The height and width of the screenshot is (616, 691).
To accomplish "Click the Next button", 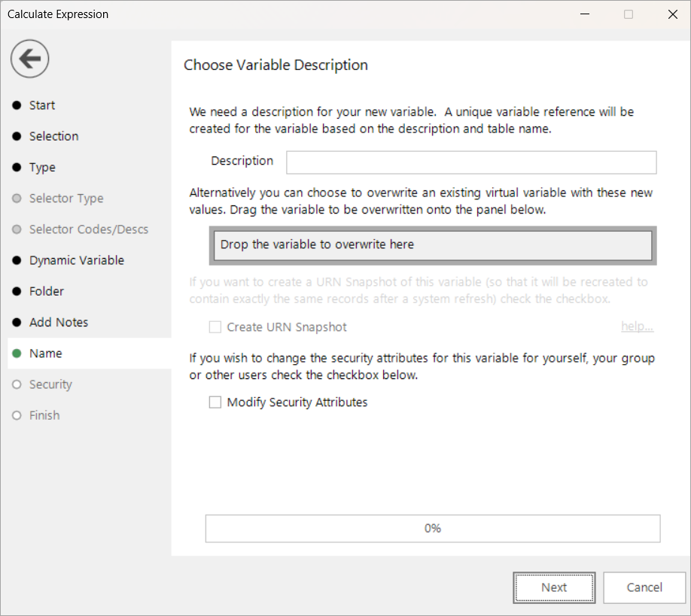I will tap(554, 587).
